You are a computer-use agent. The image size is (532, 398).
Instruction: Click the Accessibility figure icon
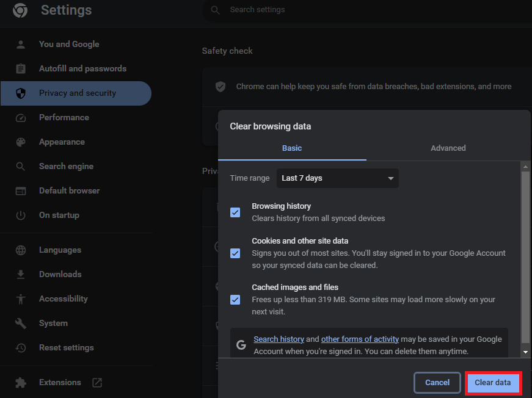point(21,299)
